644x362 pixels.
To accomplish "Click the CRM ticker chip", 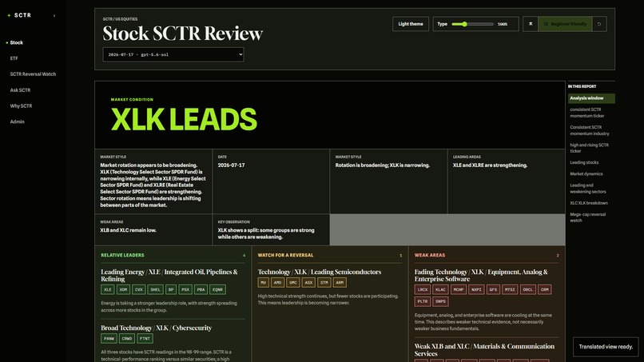I will (545, 290).
